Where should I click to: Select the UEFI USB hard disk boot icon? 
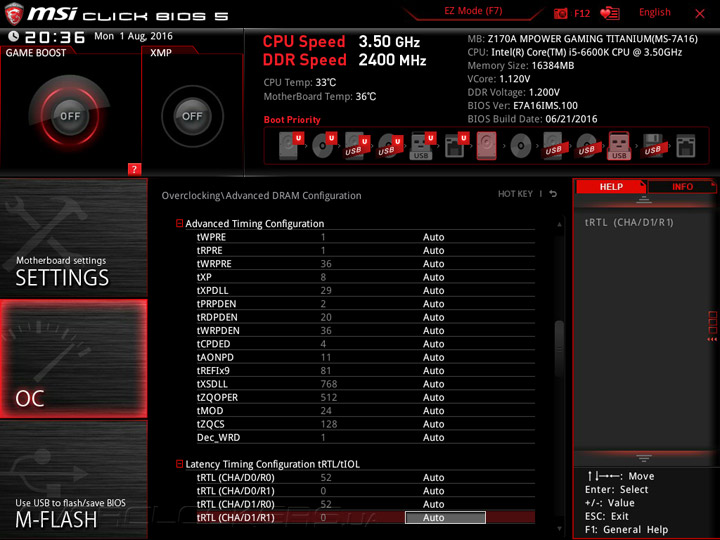coord(357,146)
